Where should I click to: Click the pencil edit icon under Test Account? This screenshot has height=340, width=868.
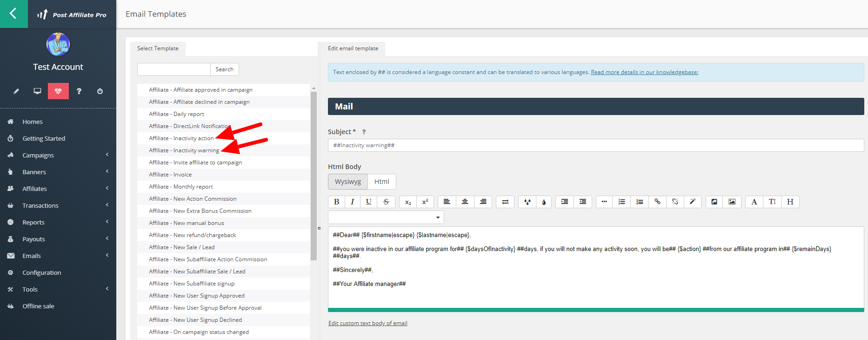[x=16, y=91]
